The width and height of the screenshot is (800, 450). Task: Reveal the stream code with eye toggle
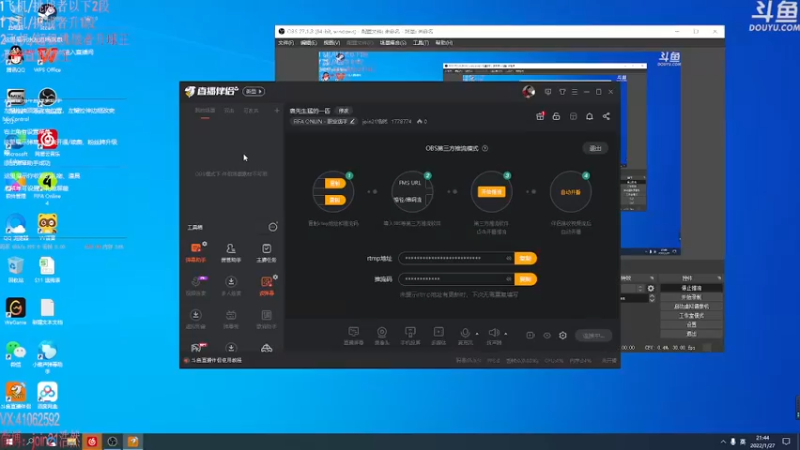click(509, 279)
